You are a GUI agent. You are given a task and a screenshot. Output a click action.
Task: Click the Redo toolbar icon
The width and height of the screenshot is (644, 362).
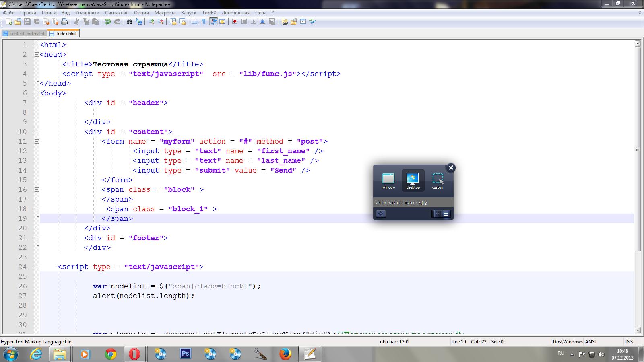117,21
